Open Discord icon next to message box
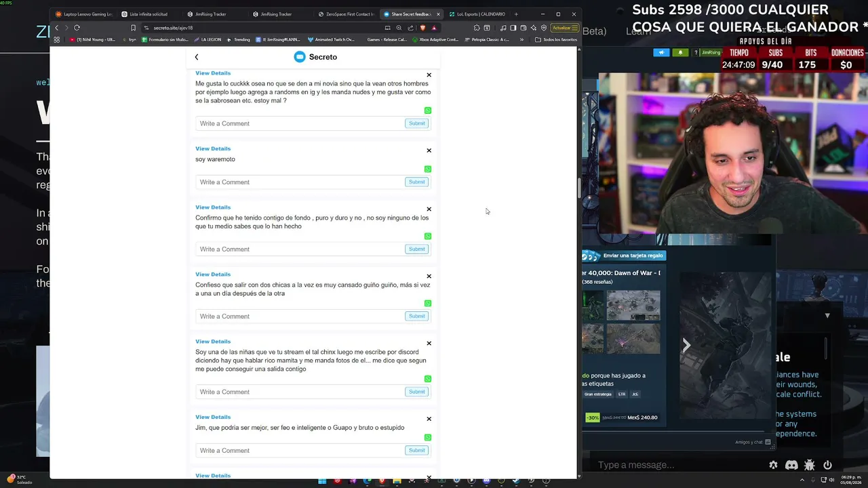 coord(791,465)
